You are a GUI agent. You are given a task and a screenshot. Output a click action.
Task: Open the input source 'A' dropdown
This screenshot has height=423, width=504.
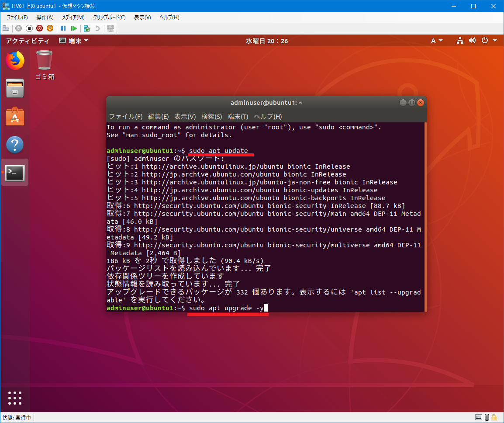tap(437, 41)
